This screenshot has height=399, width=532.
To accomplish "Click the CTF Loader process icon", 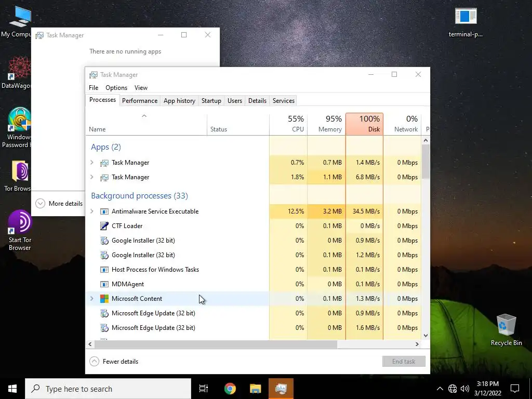I will click(104, 226).
